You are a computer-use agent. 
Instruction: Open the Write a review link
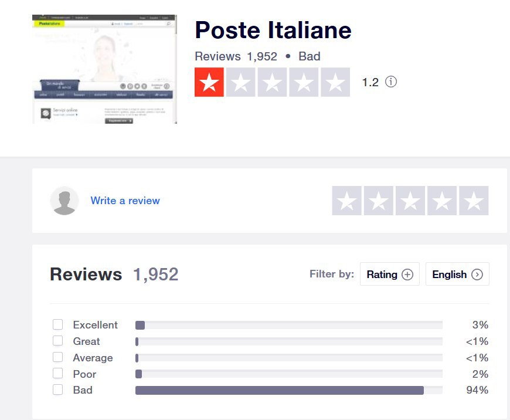click(x=125, y=201)
